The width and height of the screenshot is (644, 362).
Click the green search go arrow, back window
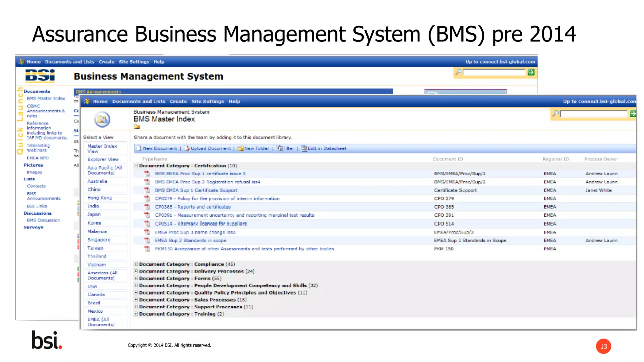point(531,72)
